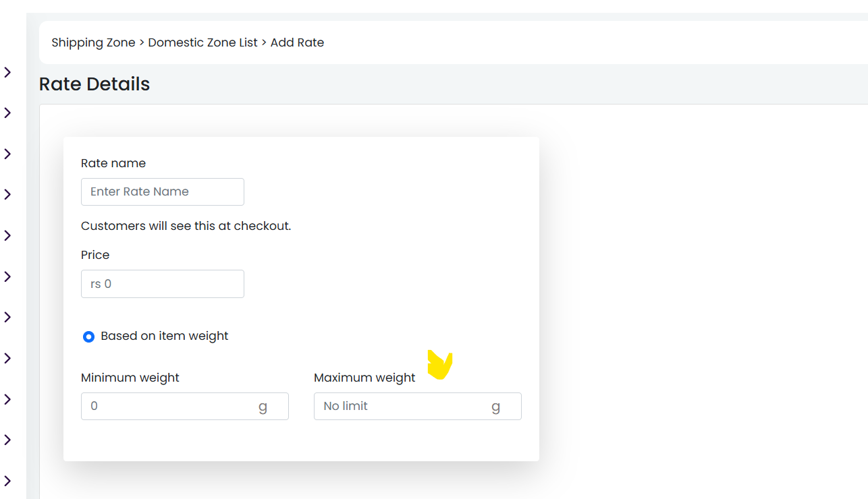Click the ninth sidebar chevron from top
The image size is (868, 499).
point(8,399)
